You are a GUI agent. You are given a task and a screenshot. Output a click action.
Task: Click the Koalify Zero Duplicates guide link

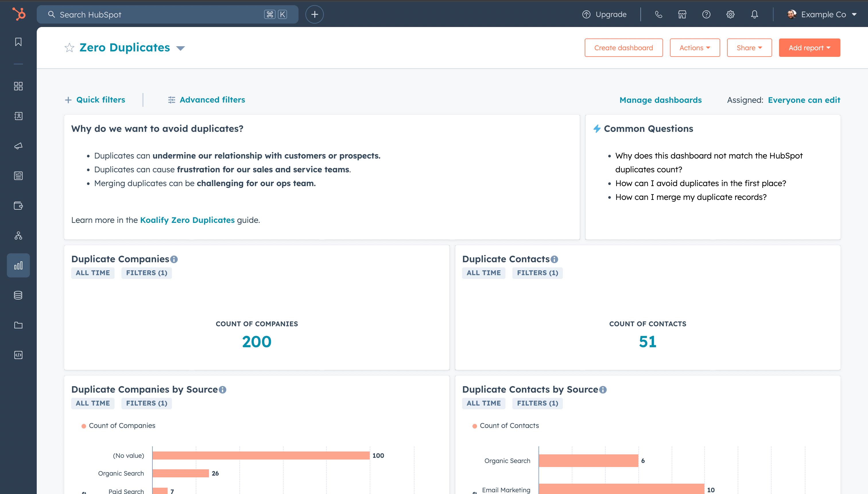click(x=187, y=219)
